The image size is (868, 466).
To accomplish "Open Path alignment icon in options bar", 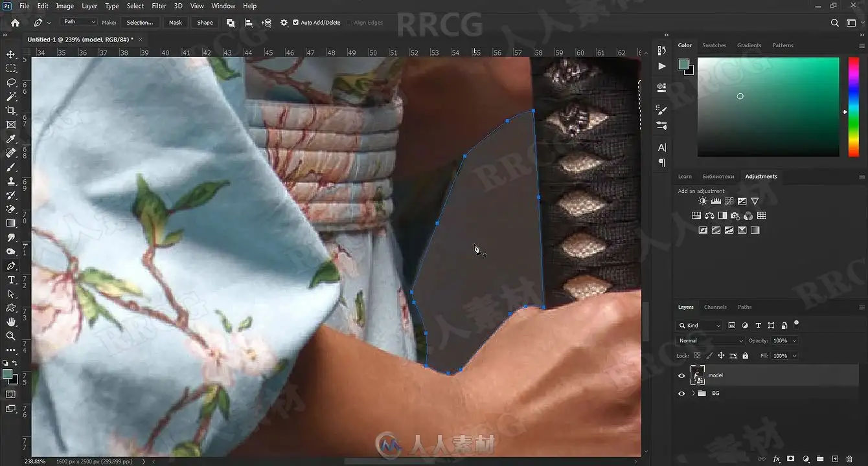I will coord(249,23).
